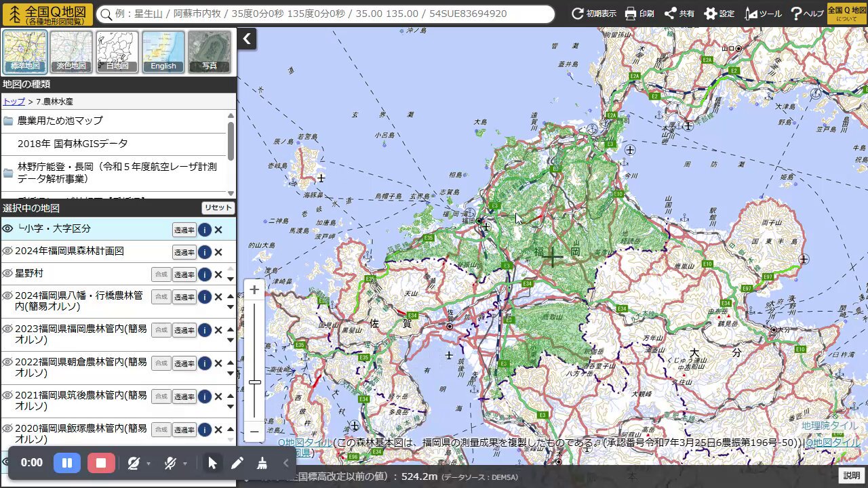Image resolution: width=868 pixels, height=488 pixels.
Task: Toggle the recorder camera-off icon
Action: (134, 463)
